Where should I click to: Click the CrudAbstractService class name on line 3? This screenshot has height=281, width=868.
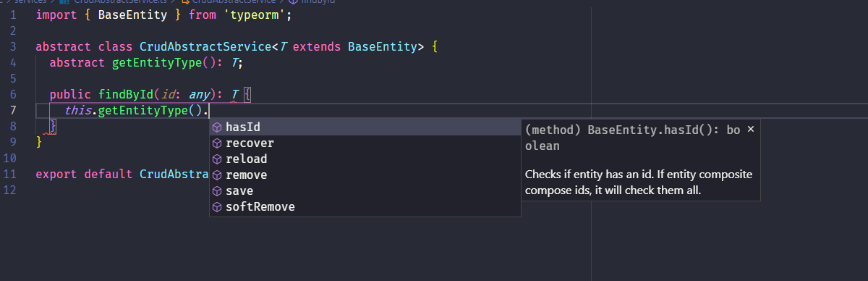click(205, 46)
